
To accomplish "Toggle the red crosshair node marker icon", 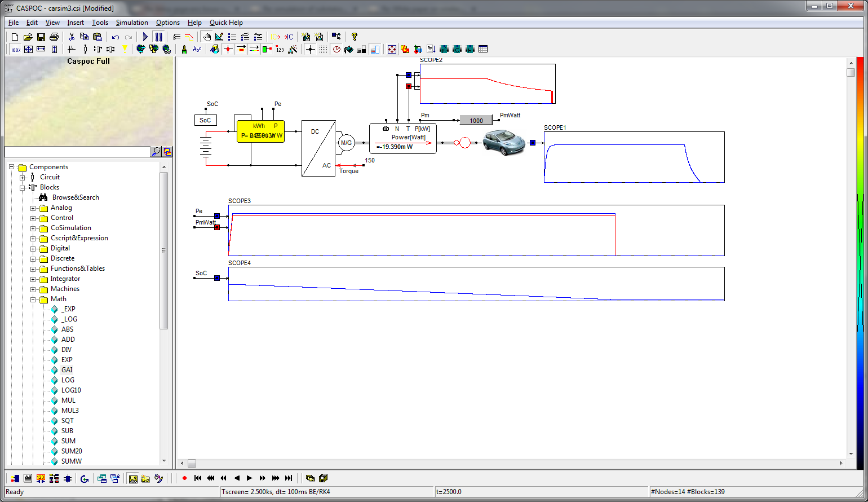I will 228,49.
